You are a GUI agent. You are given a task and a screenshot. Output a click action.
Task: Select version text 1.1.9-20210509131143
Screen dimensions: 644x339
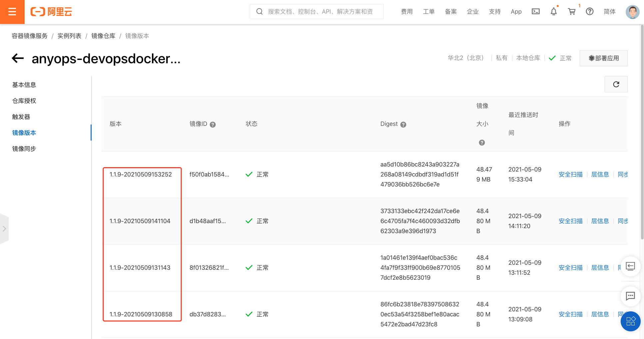point(140,268)
